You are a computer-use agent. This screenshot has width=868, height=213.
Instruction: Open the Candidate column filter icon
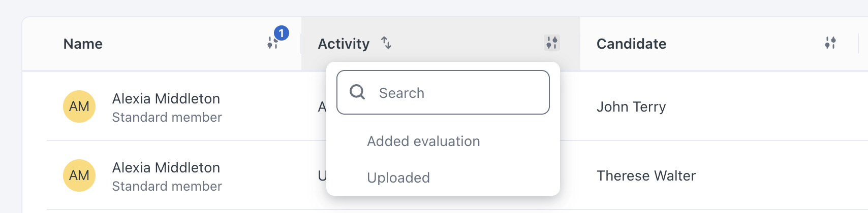pyautogui.click(x=830, y=43)
